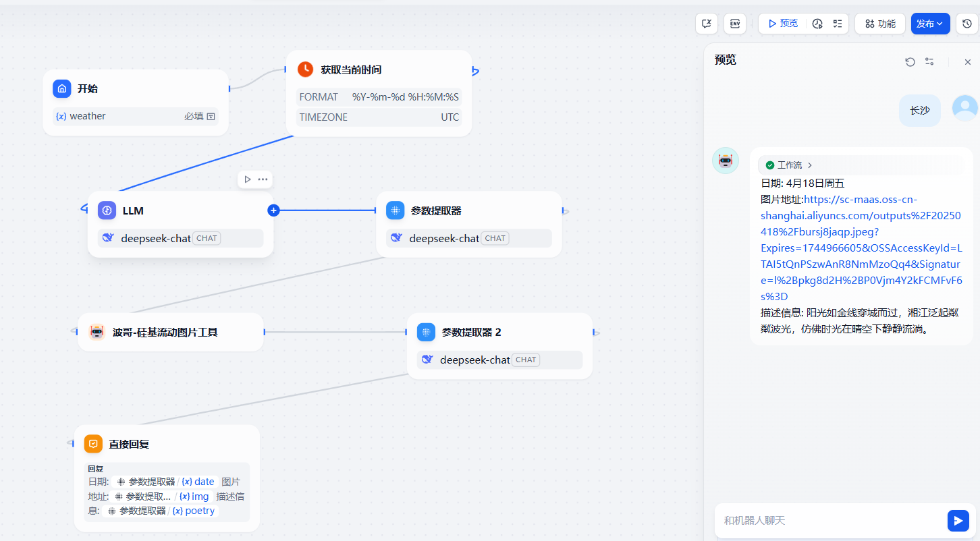The image size is (980, 541).
Task: Click the 预览 preview button in toolbar
Action: (x=782, y=24)
